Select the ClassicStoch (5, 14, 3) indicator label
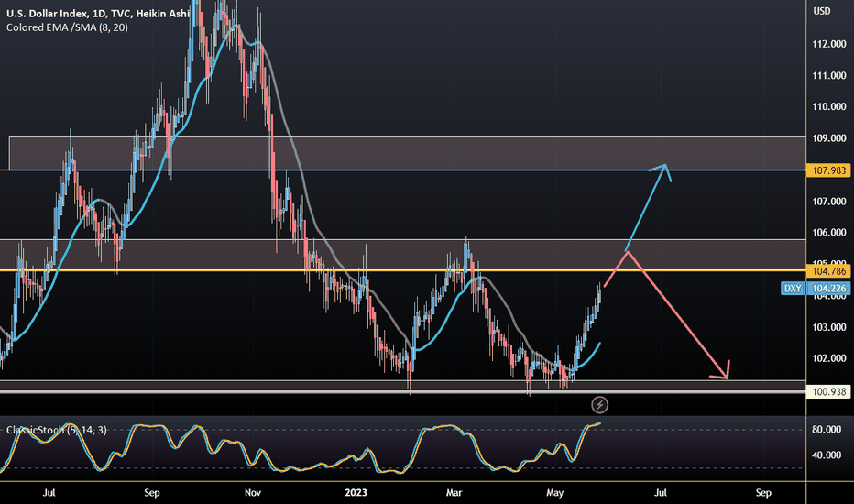 pyautogui.click(x=57, y=430)
